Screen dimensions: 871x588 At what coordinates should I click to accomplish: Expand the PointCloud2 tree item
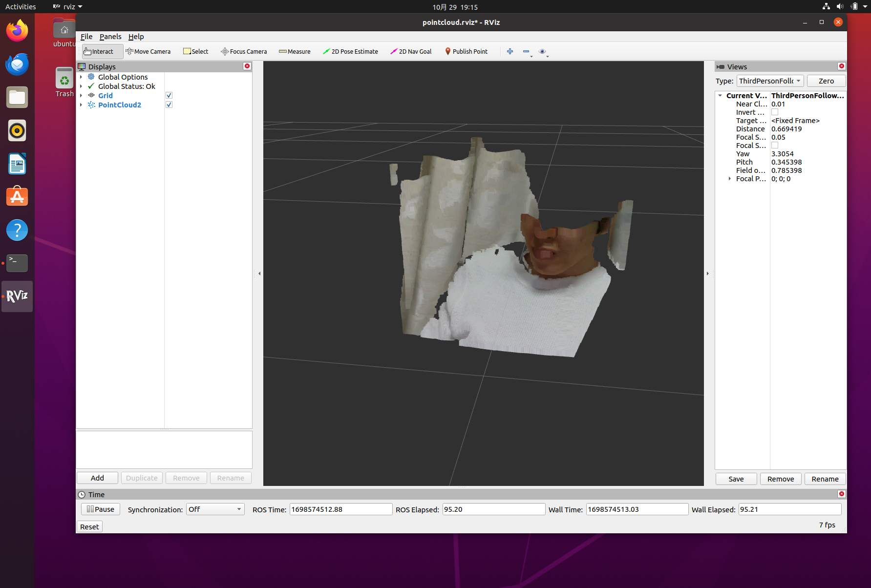(81, 105)
